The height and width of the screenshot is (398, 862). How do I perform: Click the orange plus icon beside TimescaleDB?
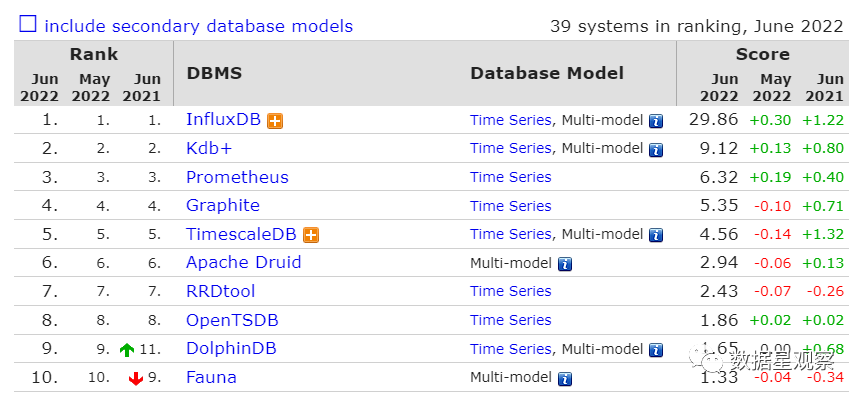click(311, 235)
